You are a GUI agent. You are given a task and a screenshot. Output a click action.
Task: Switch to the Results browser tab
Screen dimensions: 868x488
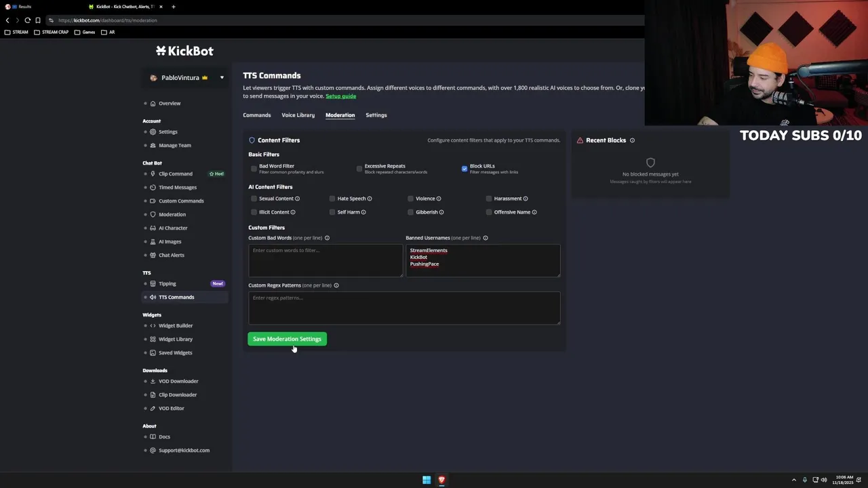(41, 7)
